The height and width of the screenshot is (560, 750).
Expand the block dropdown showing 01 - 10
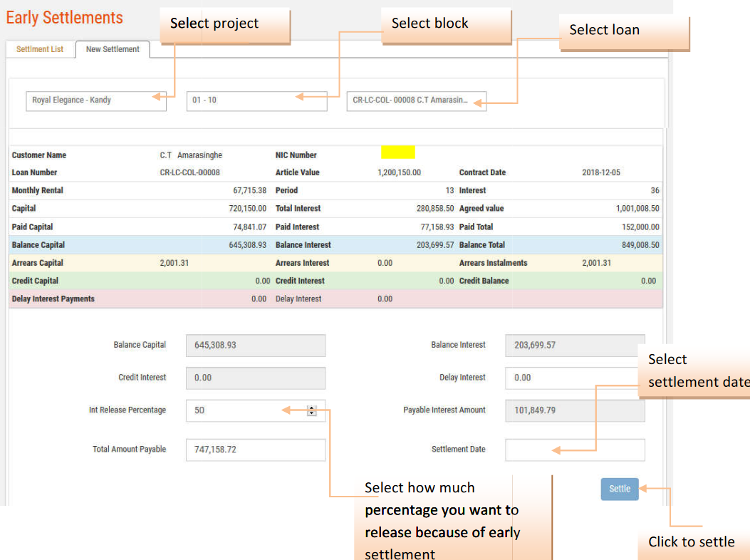[256, 100]
